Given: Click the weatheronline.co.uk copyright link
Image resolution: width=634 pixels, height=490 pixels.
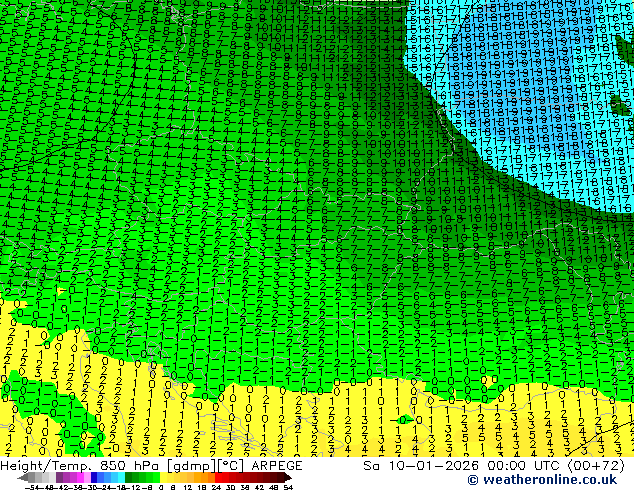Looking at the screenshot, I should coord(542,480).
